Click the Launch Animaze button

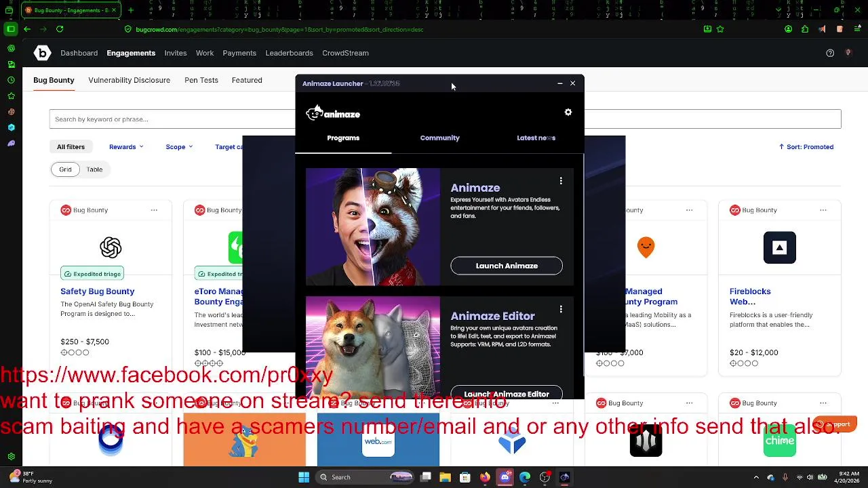pos(507,266)
